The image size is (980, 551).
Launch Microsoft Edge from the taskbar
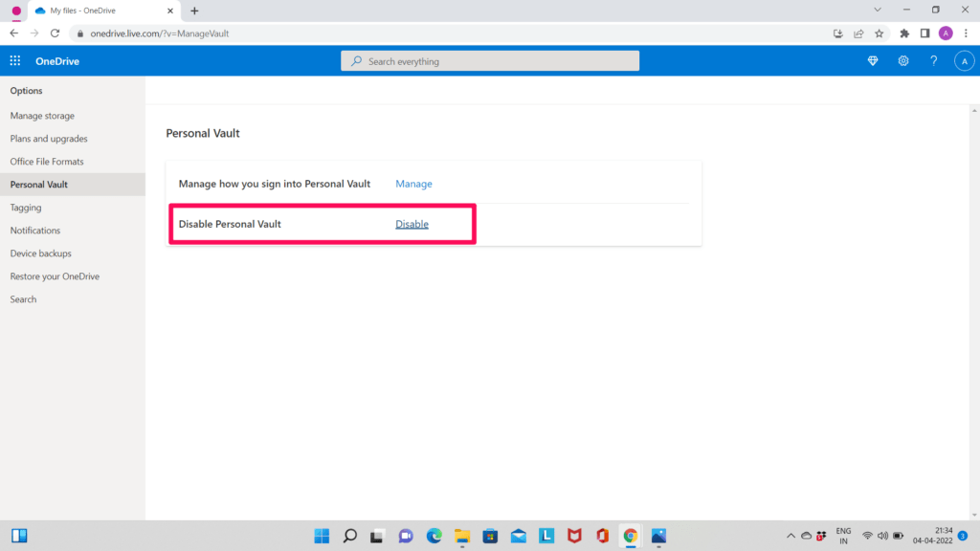[x=434, y=536]
